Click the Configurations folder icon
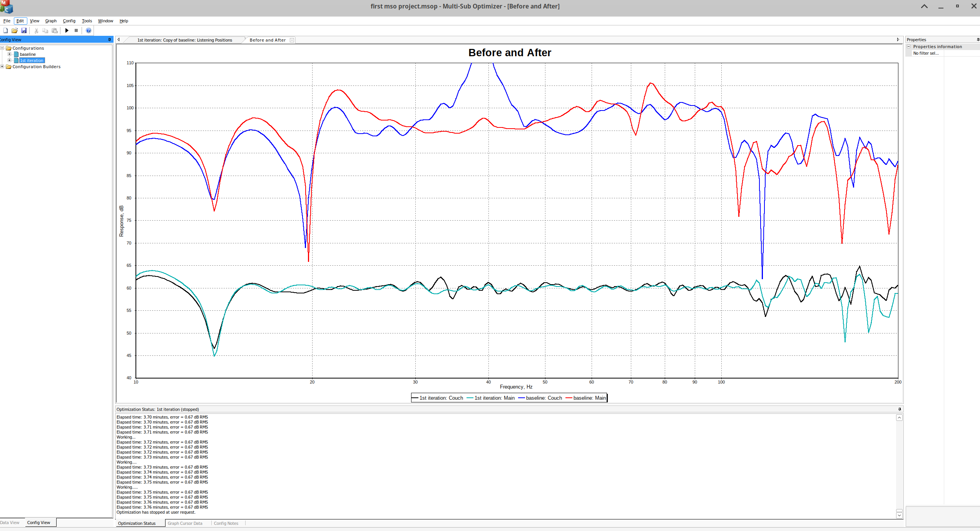This screenshot has height=531, width=980. tap(8, 48)
